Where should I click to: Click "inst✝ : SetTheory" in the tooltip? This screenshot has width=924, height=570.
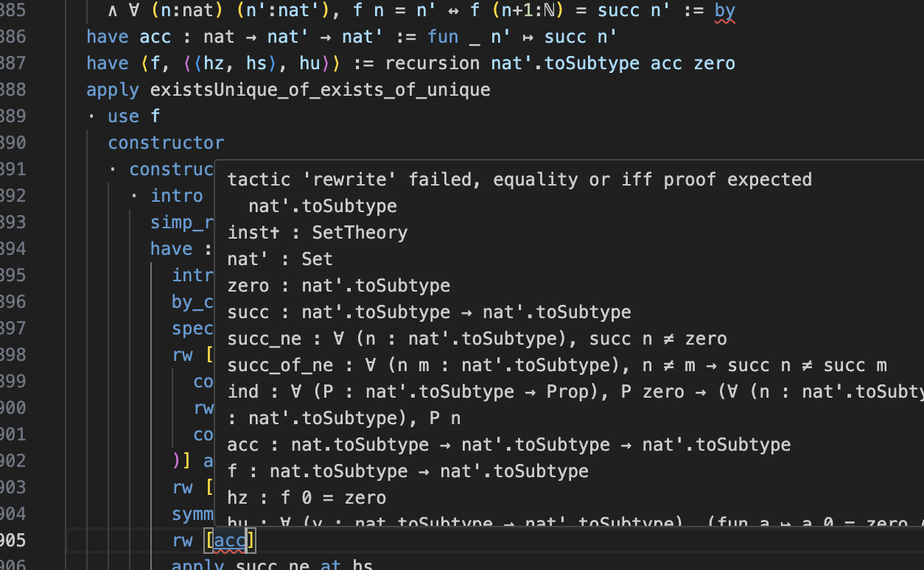(318, 233)
